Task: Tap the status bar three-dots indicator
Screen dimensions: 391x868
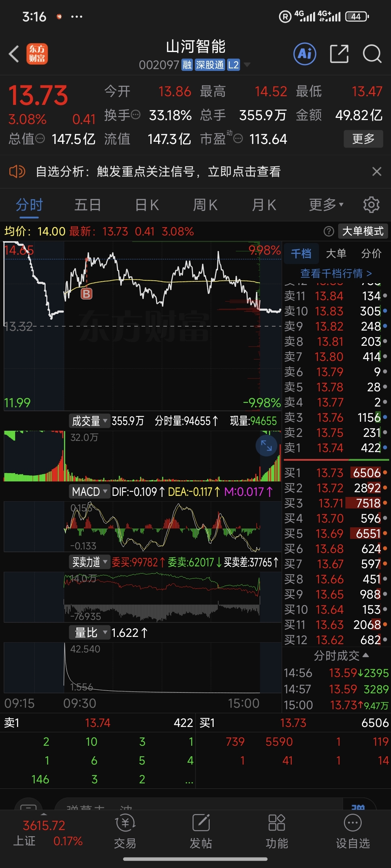Action: (x=77, y=17)
